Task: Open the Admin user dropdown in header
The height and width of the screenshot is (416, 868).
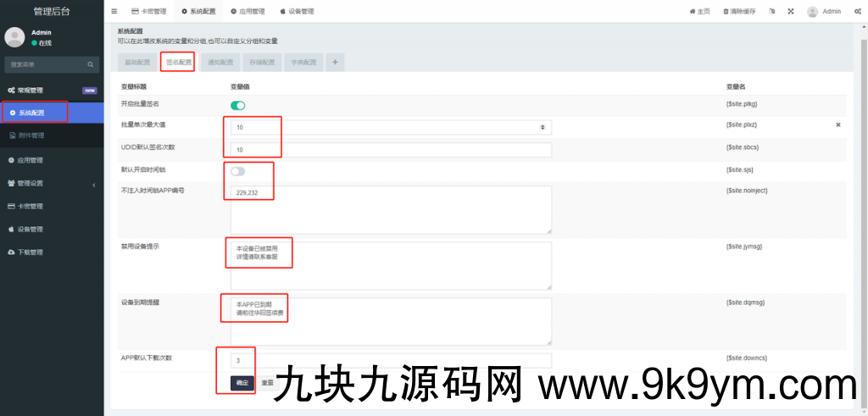Action: 824,11
